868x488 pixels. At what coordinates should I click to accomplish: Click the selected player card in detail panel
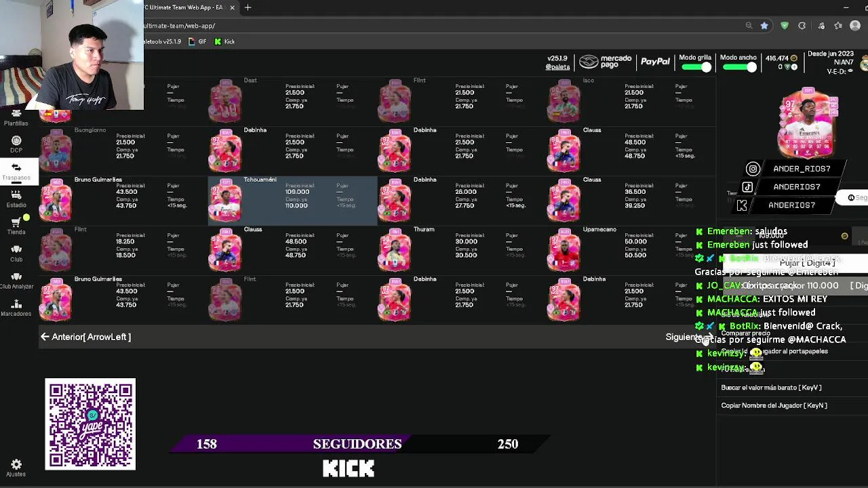pyautogui.click(x=807, y=122)
